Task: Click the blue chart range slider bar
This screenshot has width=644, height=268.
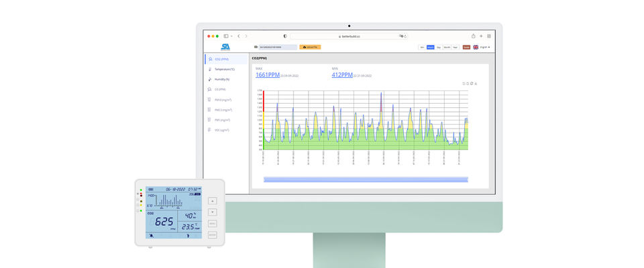Action: point(366,180)
